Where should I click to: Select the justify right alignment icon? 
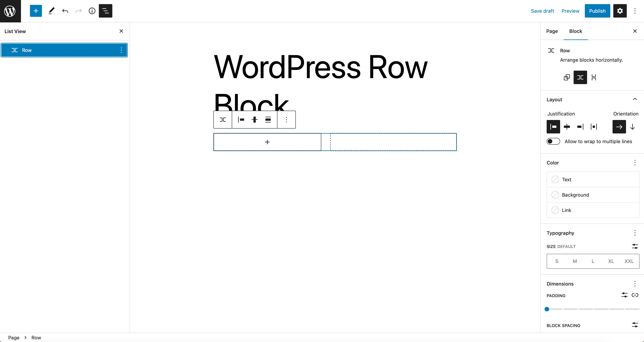580,126
